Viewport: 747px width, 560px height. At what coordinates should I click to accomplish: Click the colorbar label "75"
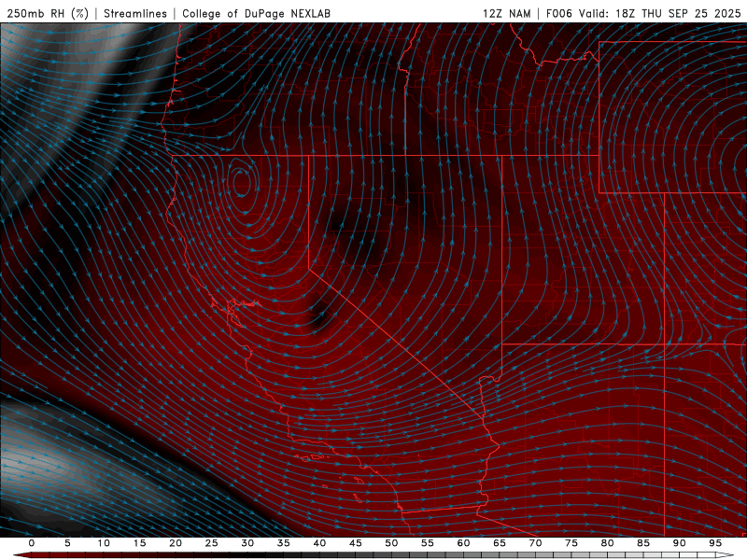click(571, 543)
